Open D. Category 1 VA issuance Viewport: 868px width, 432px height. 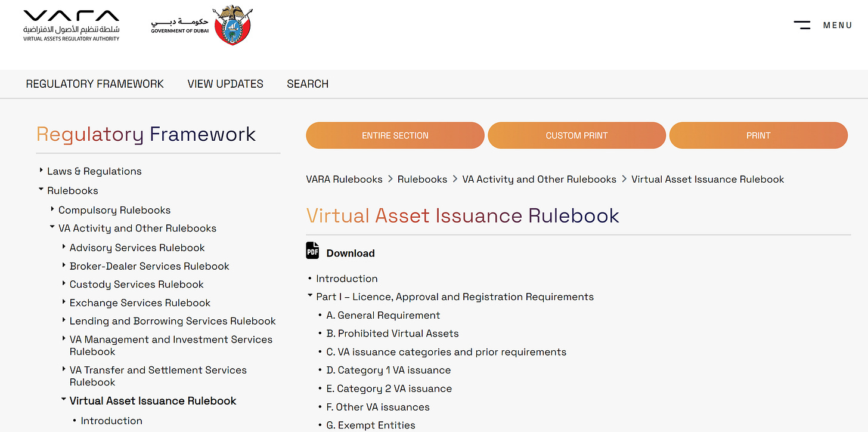[389, 371]
